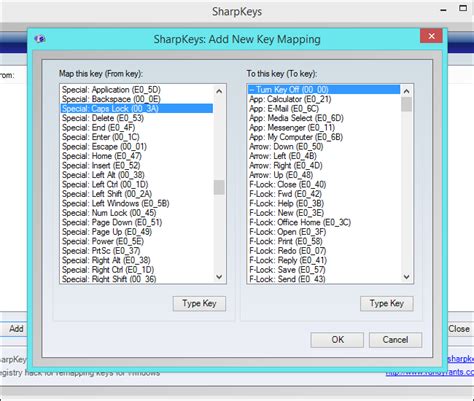Click the SharpKeys dialog title bar icon
Image resolution: width=474 pixels, height=401 pixels.
[x=40, y=39]
